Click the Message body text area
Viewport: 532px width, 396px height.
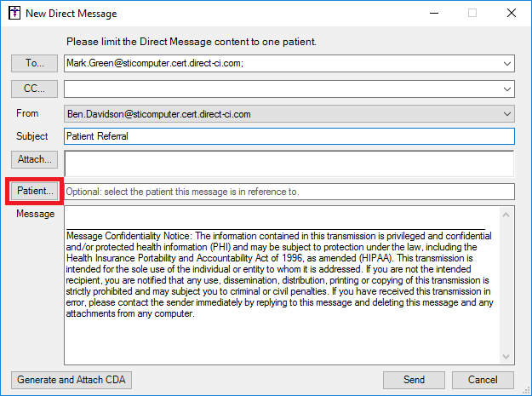pos(282,285)
